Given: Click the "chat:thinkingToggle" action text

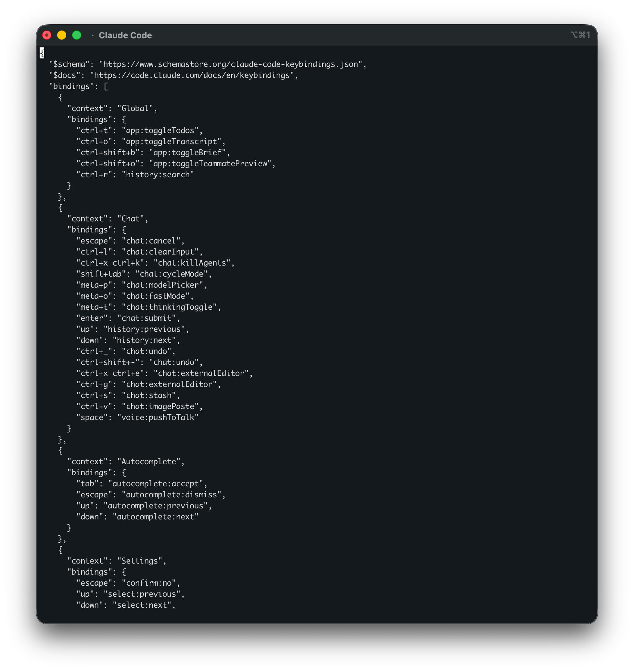Looking at the screenshot, I should pos(169,307).
